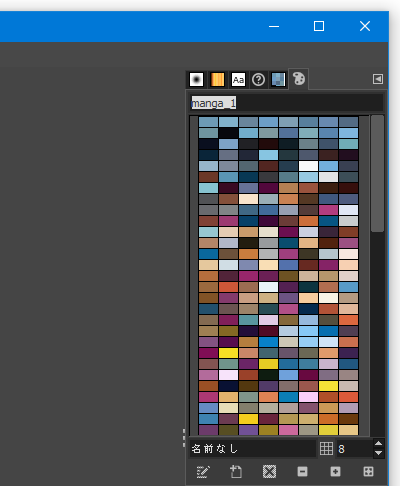Switch to the Fonts tab labeled Aa
Screen dimensions: 400x486
pos(238,80)
